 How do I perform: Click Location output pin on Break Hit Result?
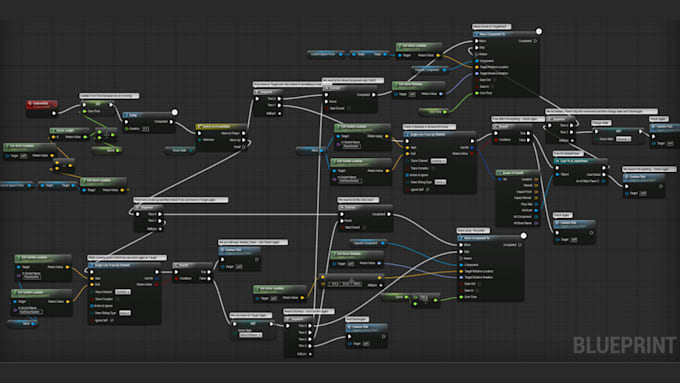coord(536,179)
